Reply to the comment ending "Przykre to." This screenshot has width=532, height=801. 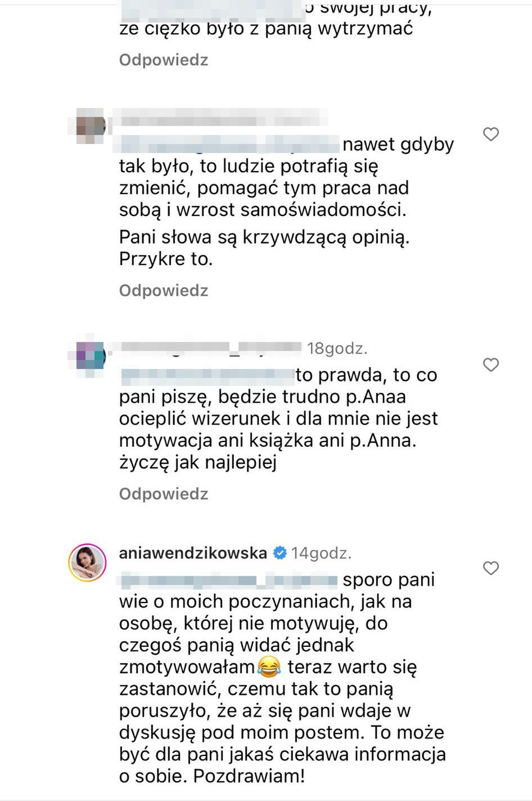tap(164, 290)
